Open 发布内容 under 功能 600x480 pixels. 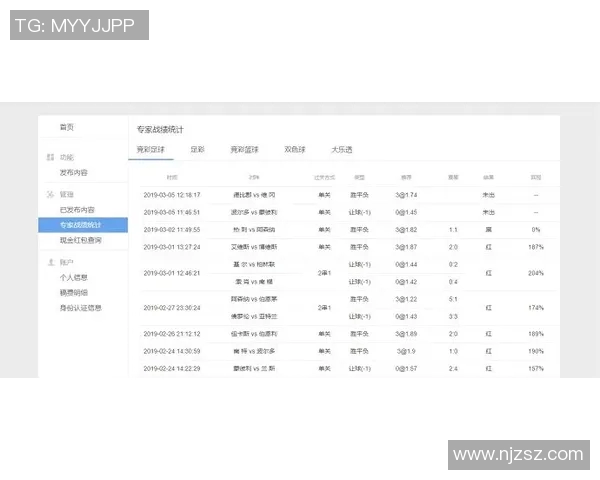point(73,172)
